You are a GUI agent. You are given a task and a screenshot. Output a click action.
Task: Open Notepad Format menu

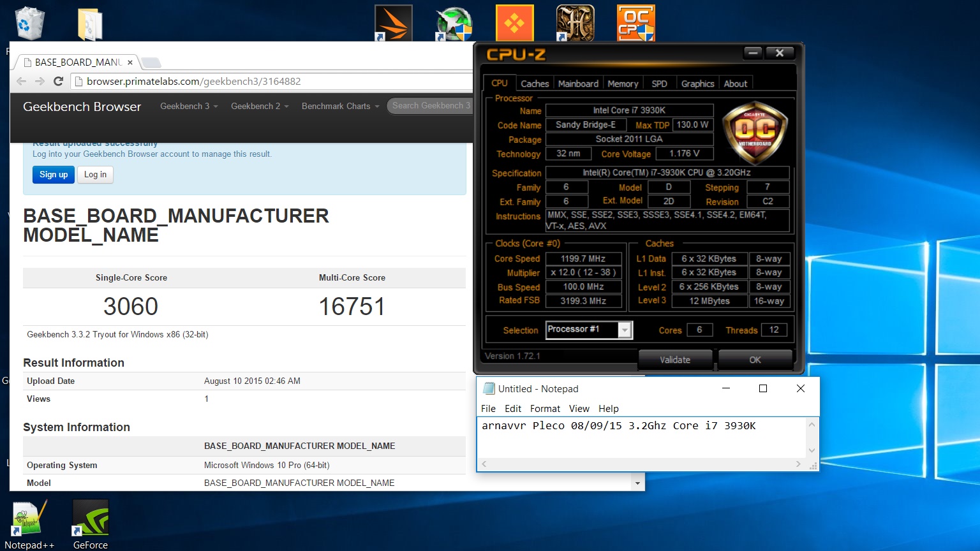click(545, 409)
